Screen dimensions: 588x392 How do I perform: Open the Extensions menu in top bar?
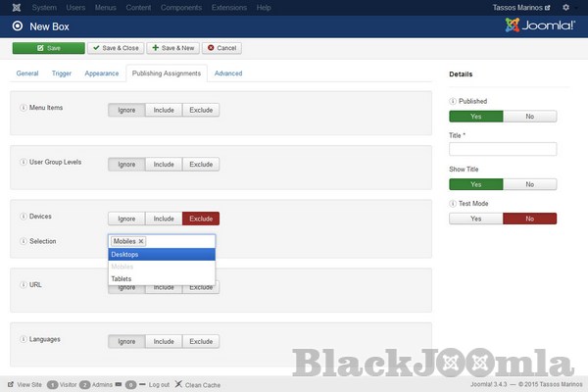click(x=228, y=8)
